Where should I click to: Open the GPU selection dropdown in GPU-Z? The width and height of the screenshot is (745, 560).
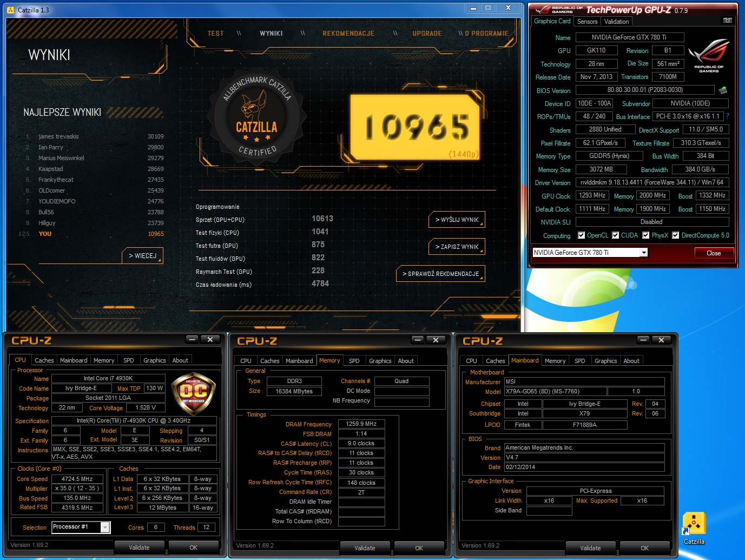coord(644,253)
